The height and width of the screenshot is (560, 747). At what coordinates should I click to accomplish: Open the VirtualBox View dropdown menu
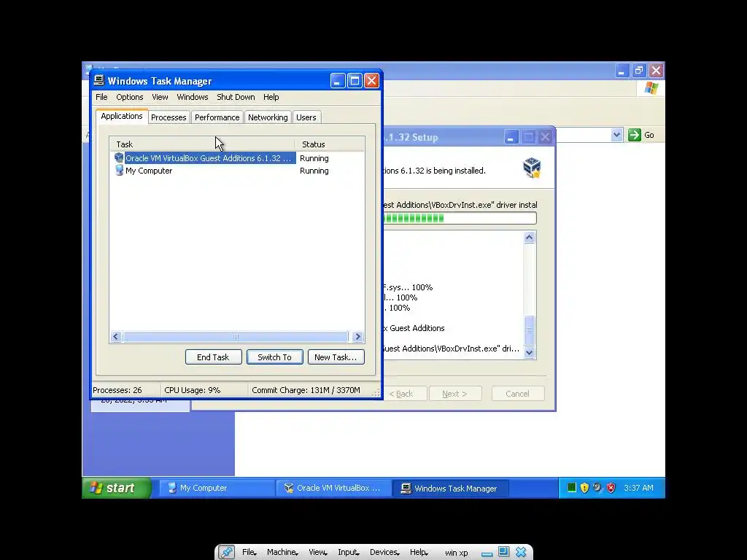point(318,553)
